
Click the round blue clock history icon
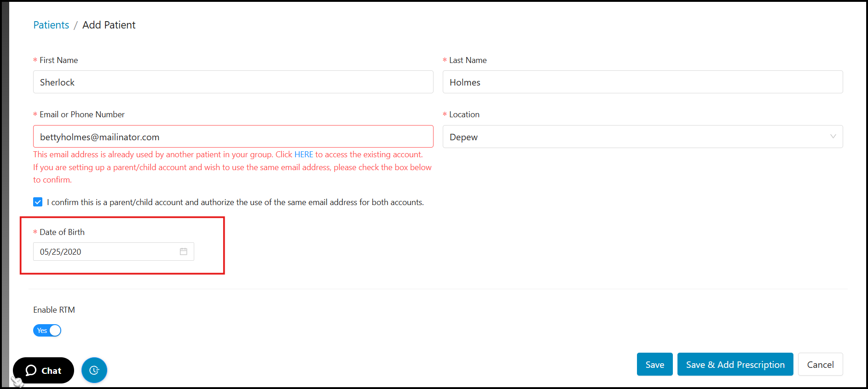(x=94, y=370)
